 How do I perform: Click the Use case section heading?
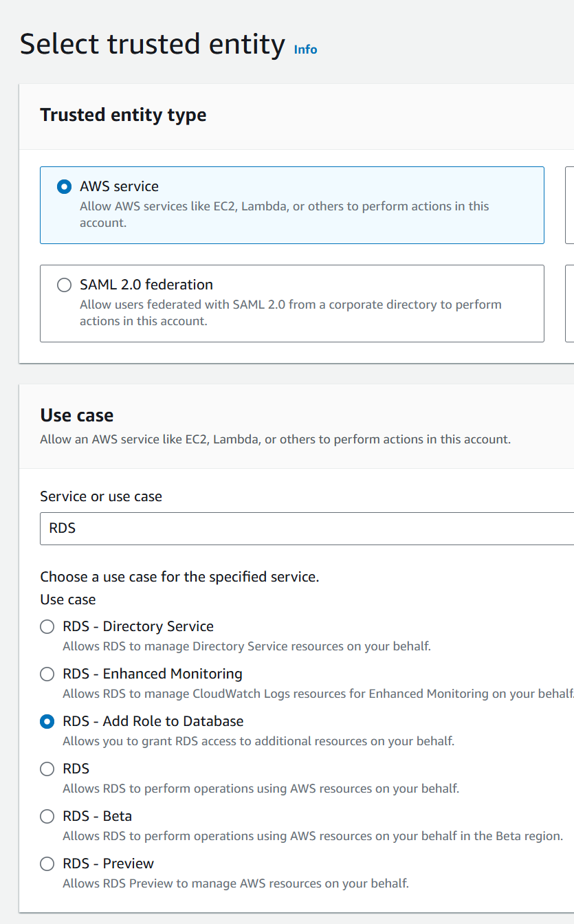(77, 415)
